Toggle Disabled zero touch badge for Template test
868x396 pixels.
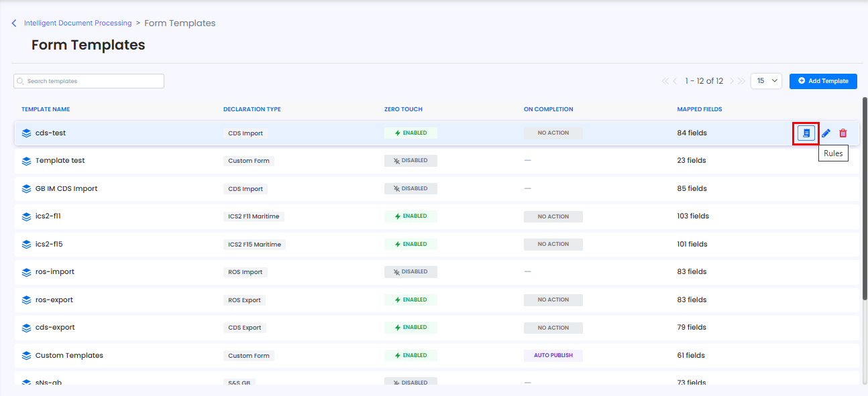(x=411, y=160)
